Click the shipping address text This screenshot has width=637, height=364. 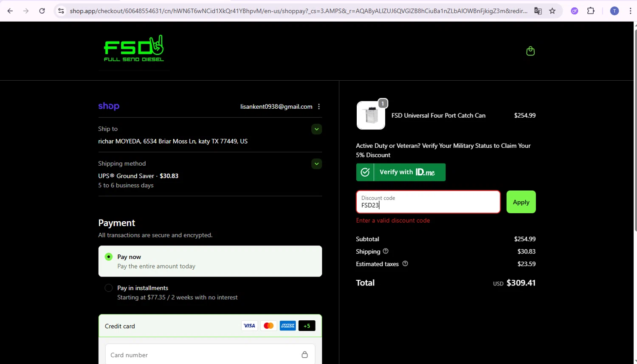(x=173, y=141)
